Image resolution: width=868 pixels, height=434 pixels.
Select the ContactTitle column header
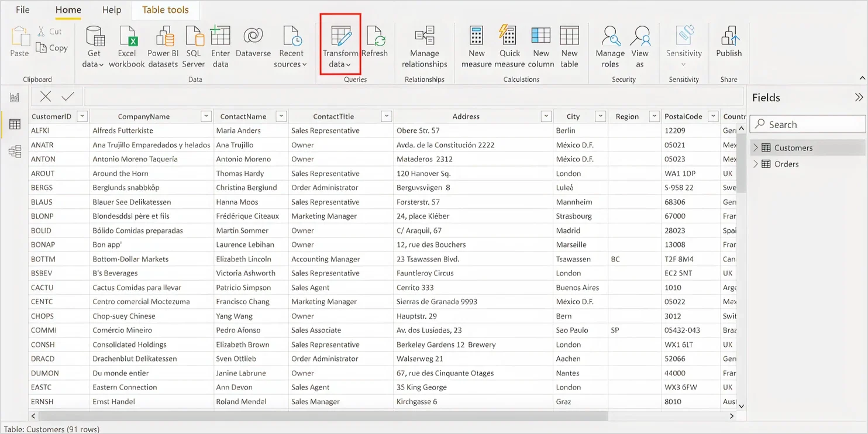click(333, 116)
